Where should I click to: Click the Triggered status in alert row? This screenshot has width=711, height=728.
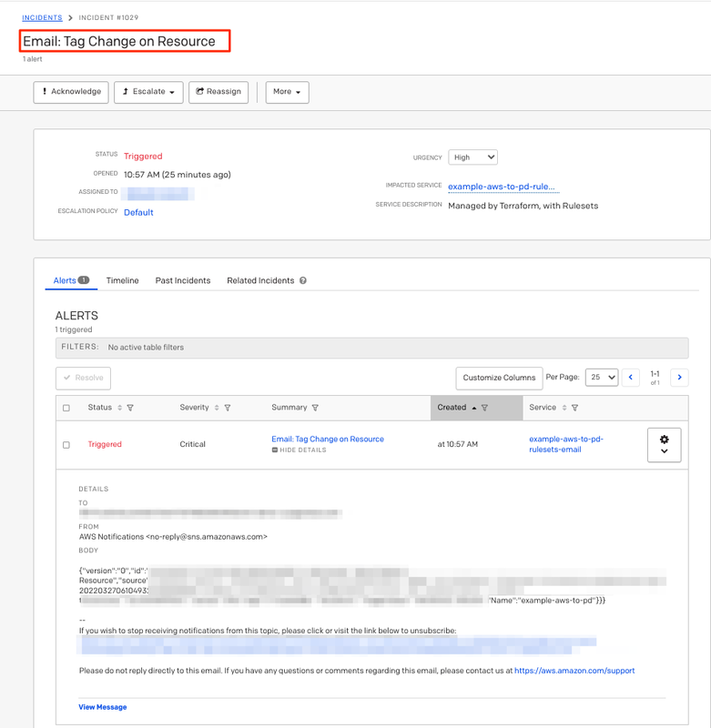(x=105, y=444)
